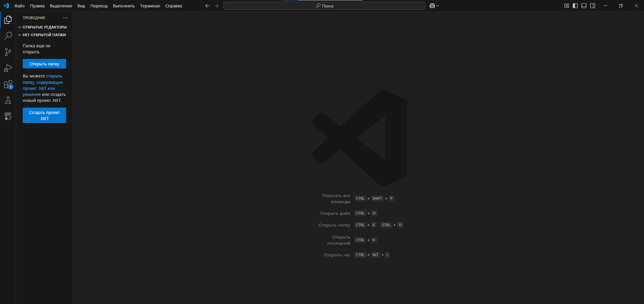
Task: Open the Терминал menu
Action: (x=150, y=6)
